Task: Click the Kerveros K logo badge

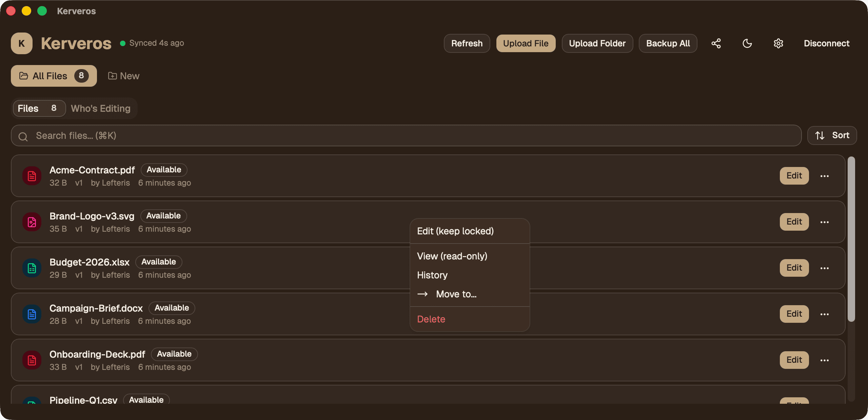Action: [22, 43]
